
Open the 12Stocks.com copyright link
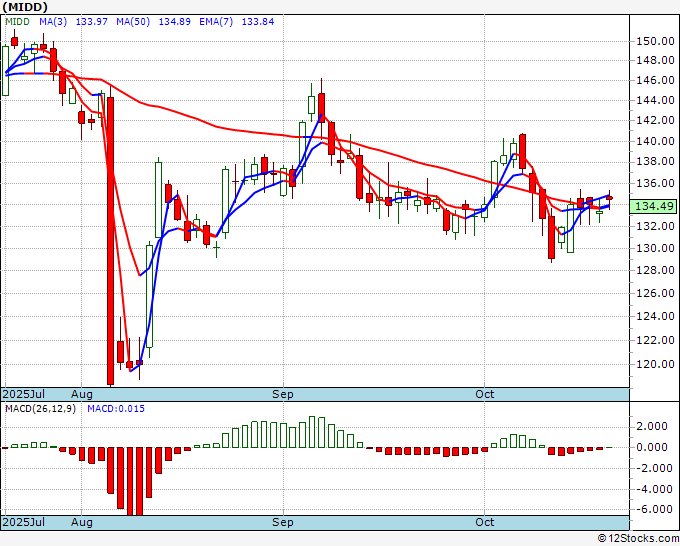tap(638, 539)
